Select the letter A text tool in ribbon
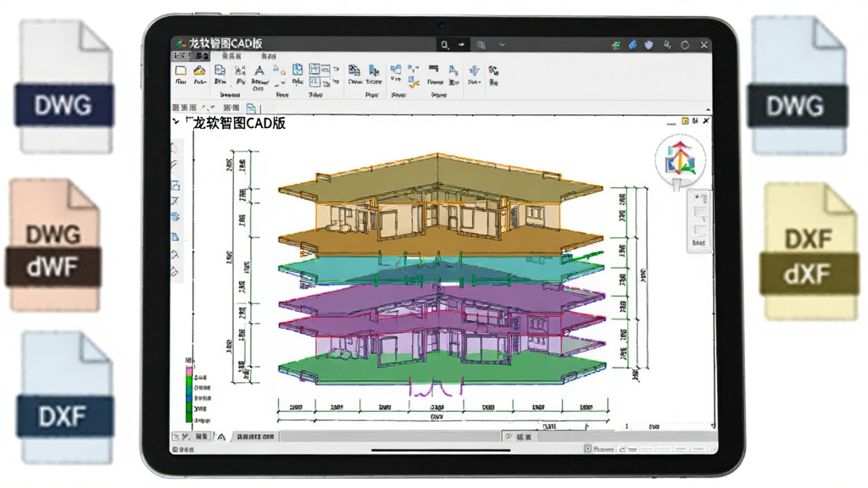Image resolution: width=868 pixels, height=488 pixels. [259, 71]
